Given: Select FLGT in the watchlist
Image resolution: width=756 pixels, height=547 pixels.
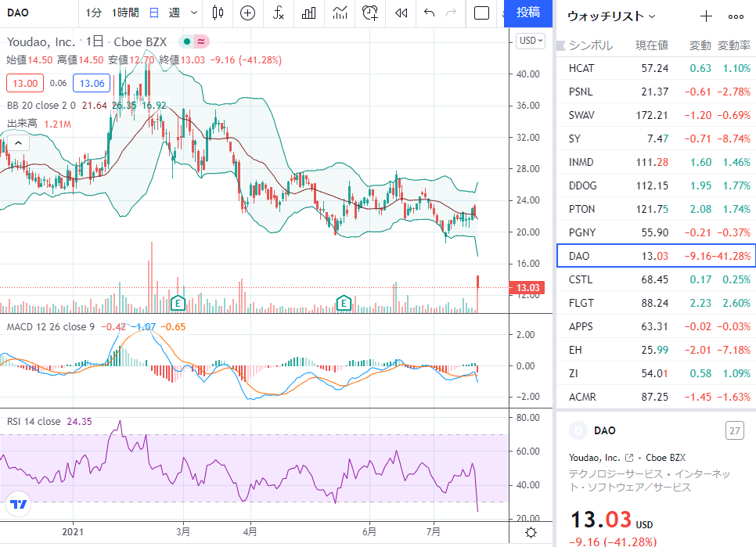Looking at the screenshot, I should (656, 303).
